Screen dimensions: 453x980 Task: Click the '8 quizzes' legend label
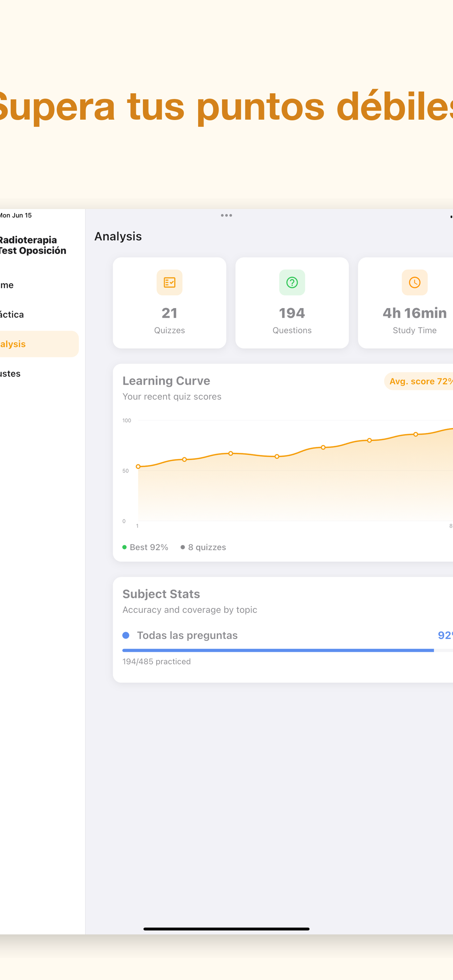(207, 547)
